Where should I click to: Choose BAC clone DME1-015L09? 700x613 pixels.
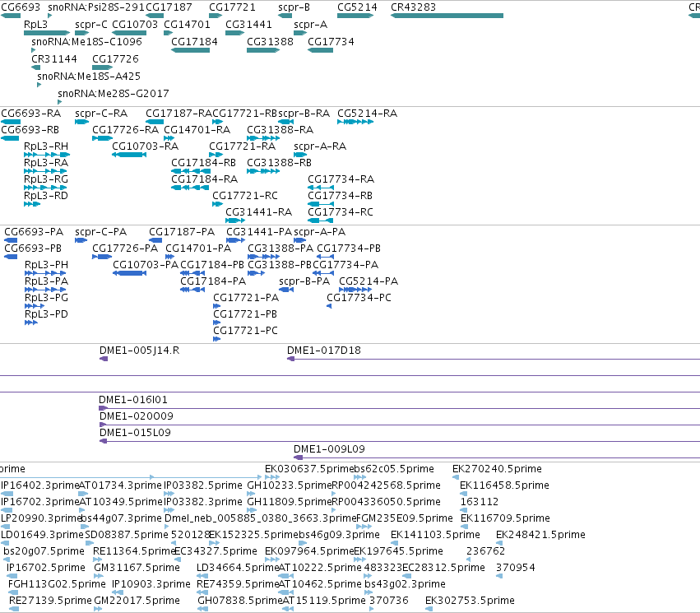[x=399, y=441]
